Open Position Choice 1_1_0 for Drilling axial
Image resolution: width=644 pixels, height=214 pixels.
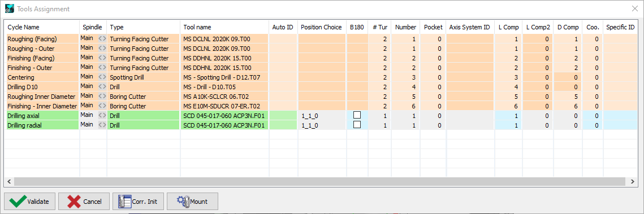pos(322,116)
